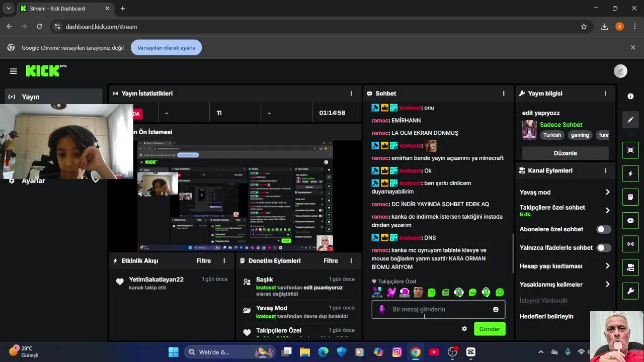Click the lightning bolt icon in right sidebar
644x362 pixels.
630,173
